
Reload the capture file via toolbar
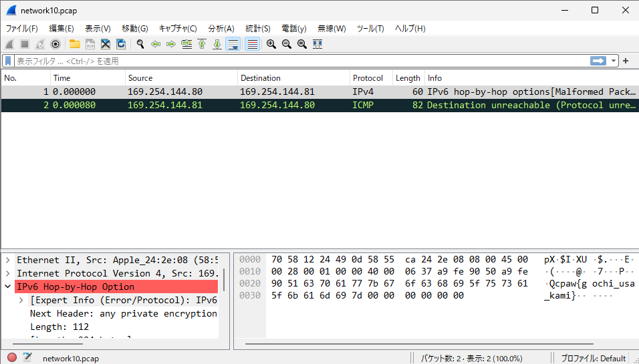(x=121, y=44)
